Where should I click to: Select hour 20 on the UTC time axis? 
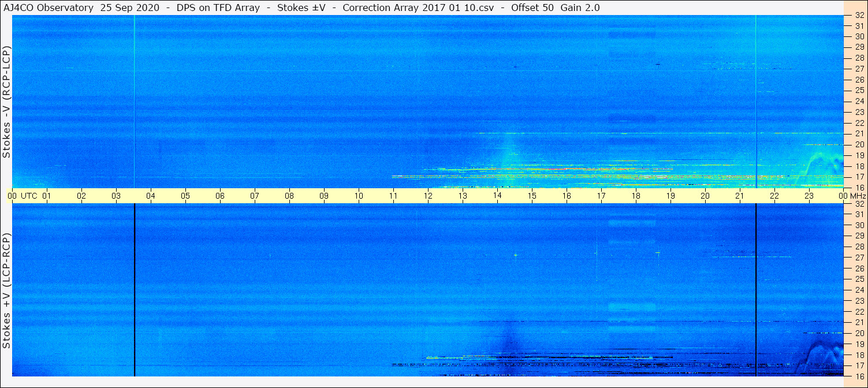point(705,196)
